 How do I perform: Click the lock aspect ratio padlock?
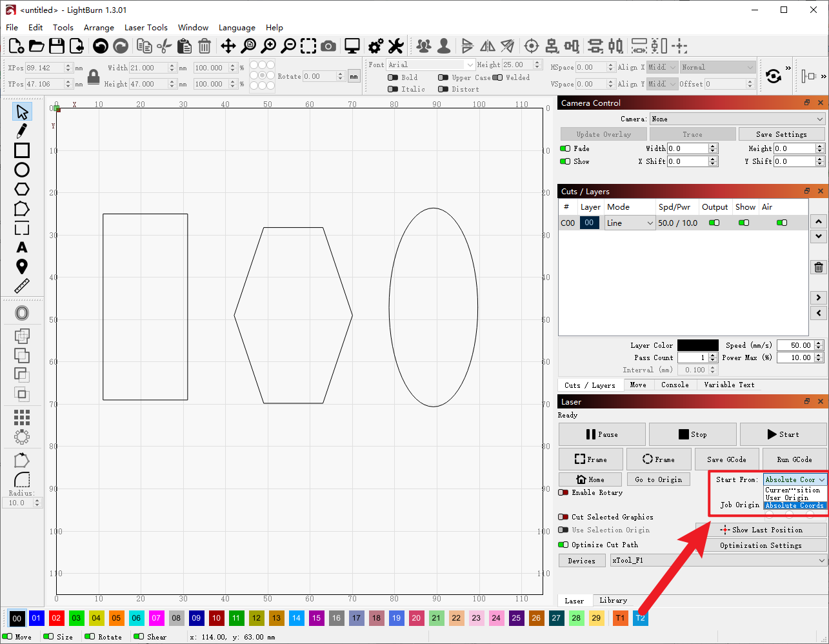[x=94, y=77]
